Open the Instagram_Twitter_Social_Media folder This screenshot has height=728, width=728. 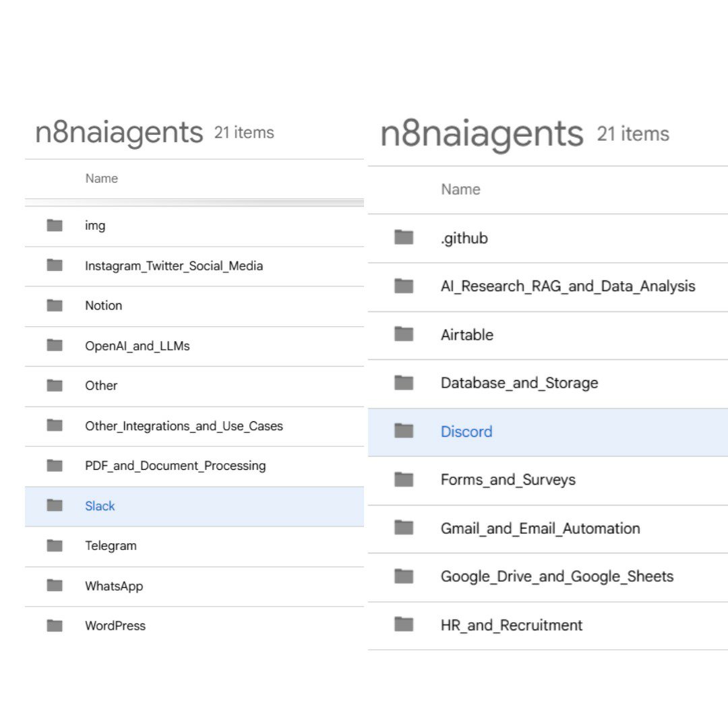pos(173,266)
